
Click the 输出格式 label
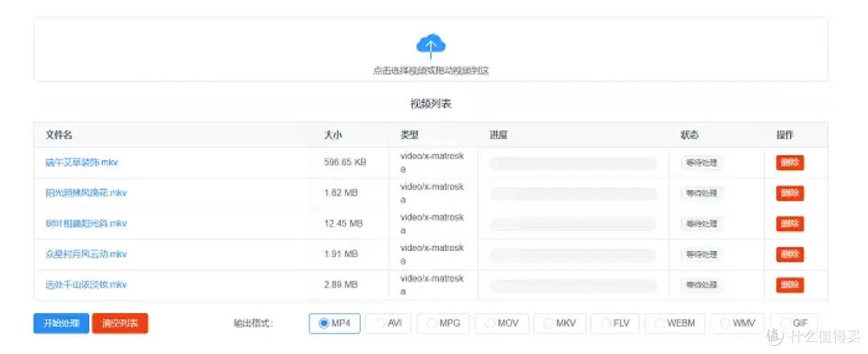pos(254,323)
